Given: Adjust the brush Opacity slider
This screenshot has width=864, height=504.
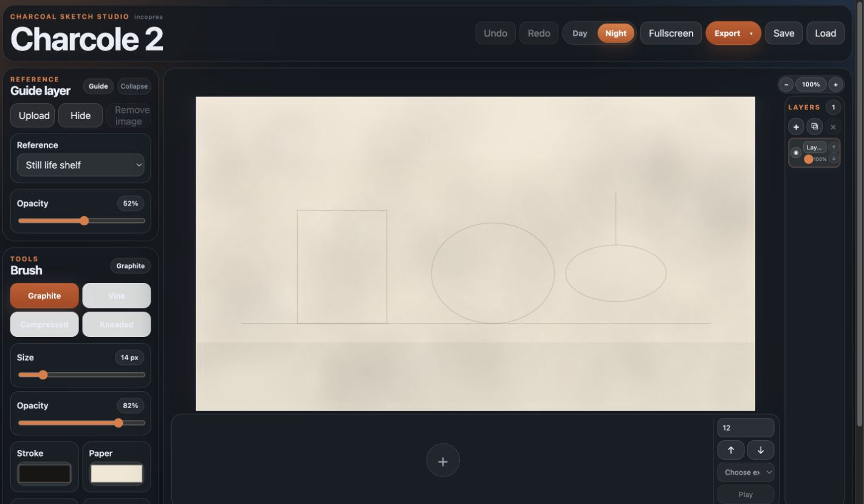Looking at the screenshot, I should 81,423.
